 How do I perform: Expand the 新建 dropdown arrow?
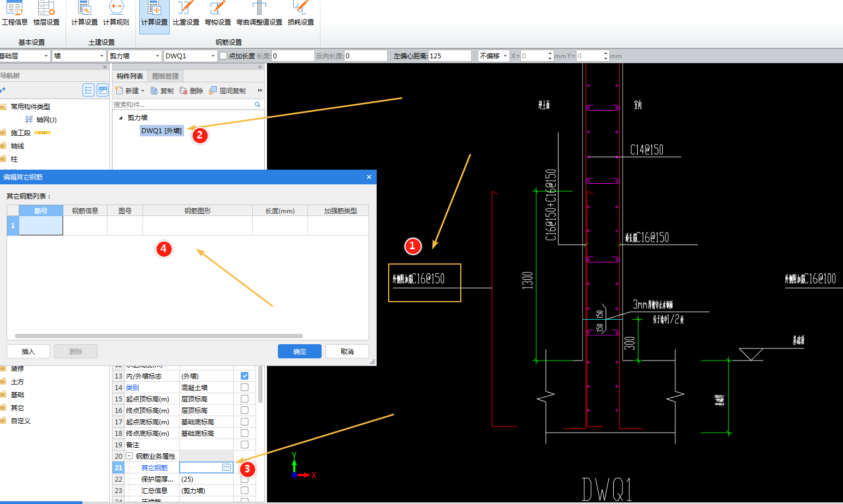[x=143, y=91]
